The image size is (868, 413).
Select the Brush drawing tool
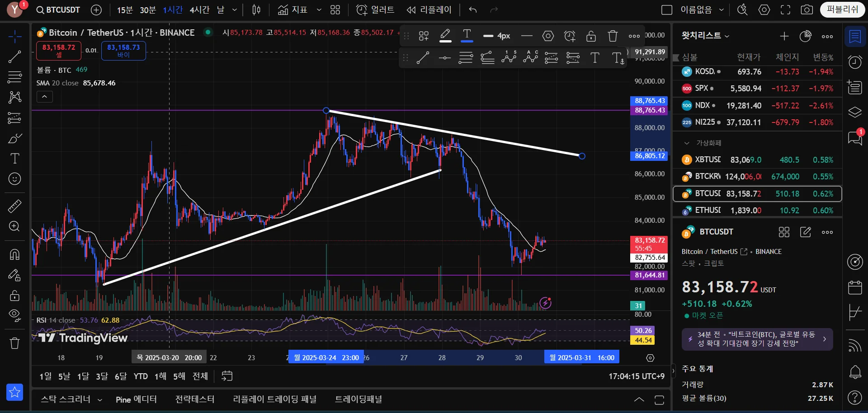pyautogui.click(x=14, y=138)
